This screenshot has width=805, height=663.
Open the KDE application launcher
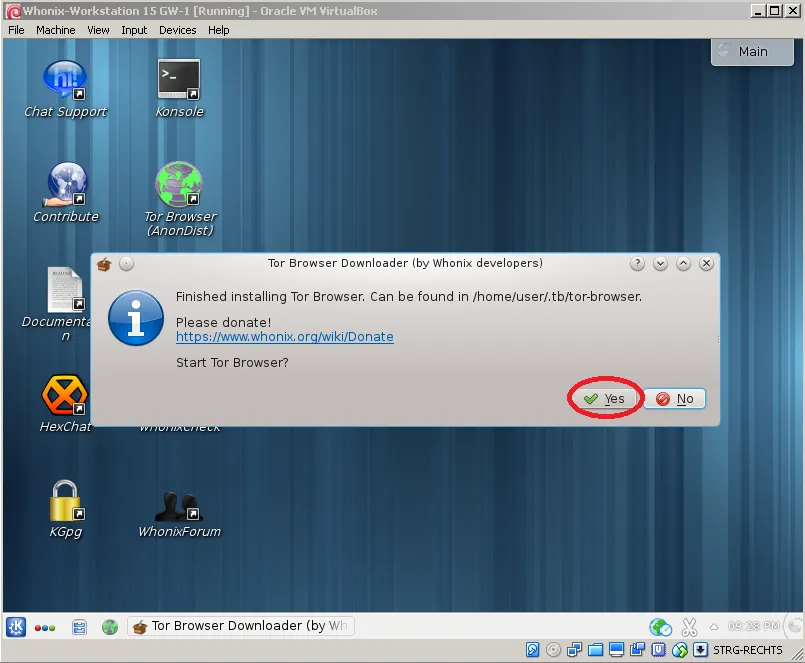pyautogui.click(x=16, y=627)
